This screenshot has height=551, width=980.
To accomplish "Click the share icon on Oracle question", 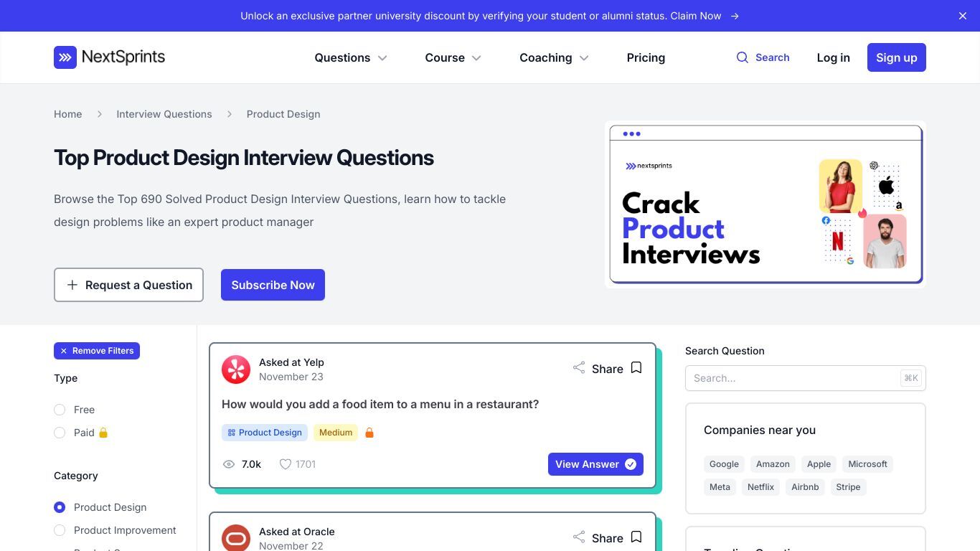I will 579,537.
